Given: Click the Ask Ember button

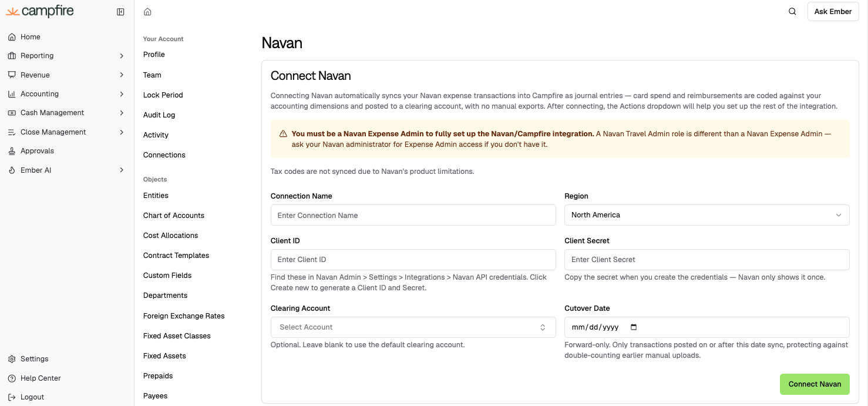Looking at the screenshot, I should tap(833, 12).
